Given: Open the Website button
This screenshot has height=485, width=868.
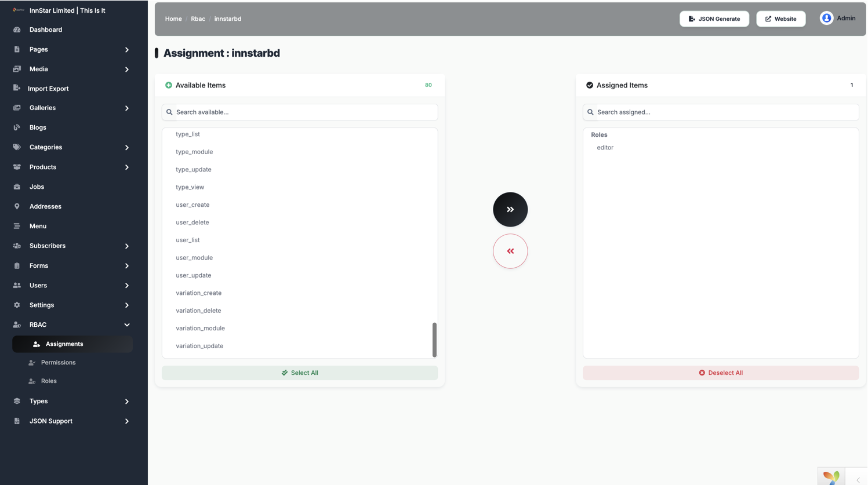Looking at the screenshot, I should click(780, 19).
